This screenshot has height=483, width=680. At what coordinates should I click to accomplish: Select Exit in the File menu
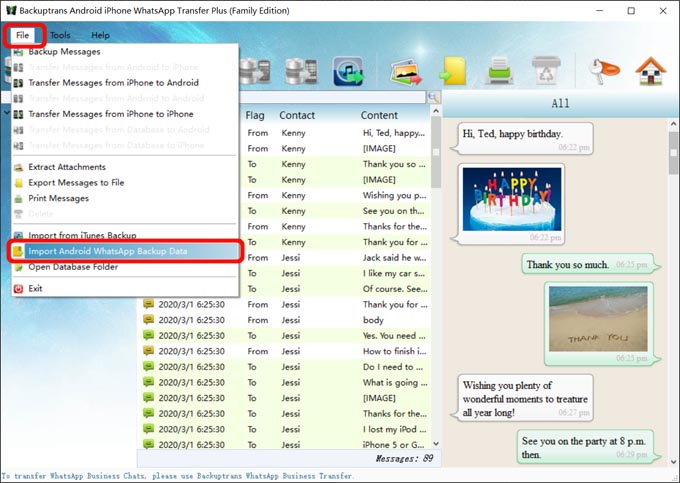pyautogui.click(x=35, y=288)
